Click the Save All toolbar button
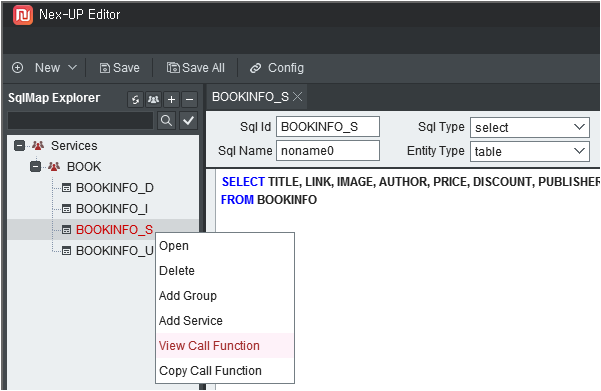The width and height of the screenshot is (601, 391). pyautogui.click(x=195, y=68)
